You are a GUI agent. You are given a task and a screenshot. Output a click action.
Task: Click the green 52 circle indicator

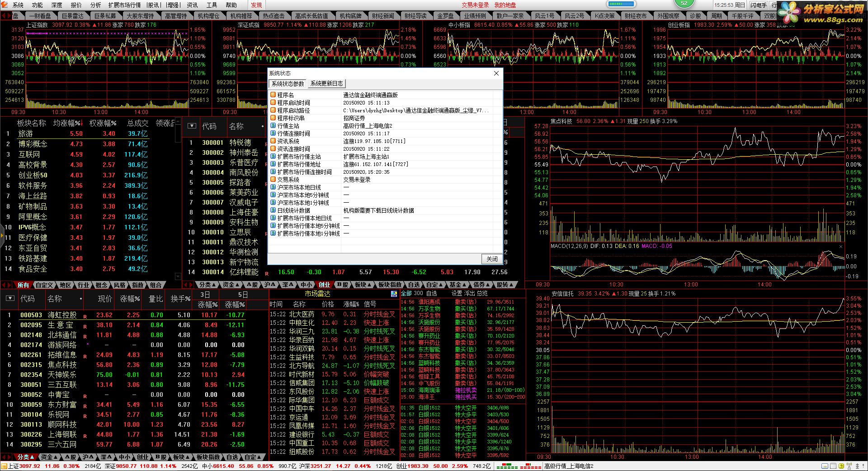coord(684,3)
